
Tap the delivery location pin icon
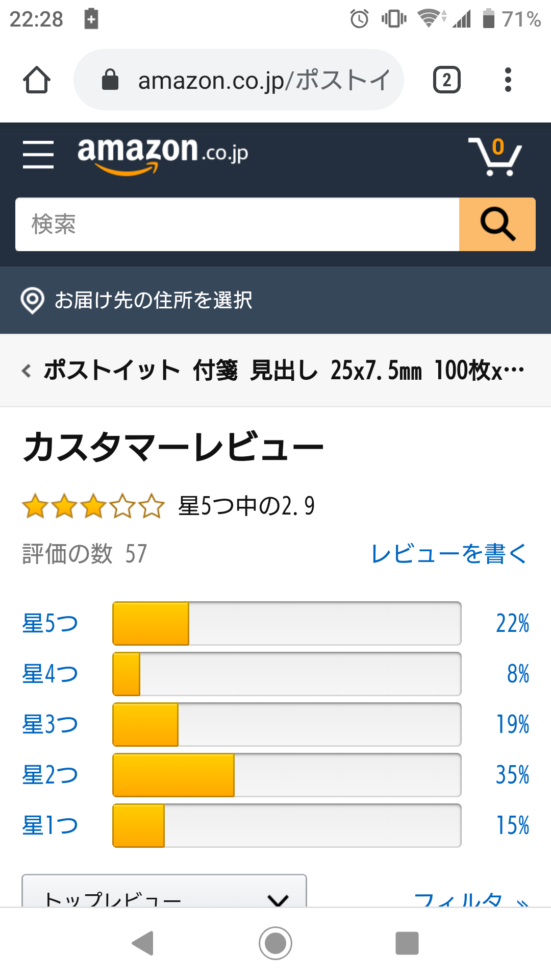[32, 301]
